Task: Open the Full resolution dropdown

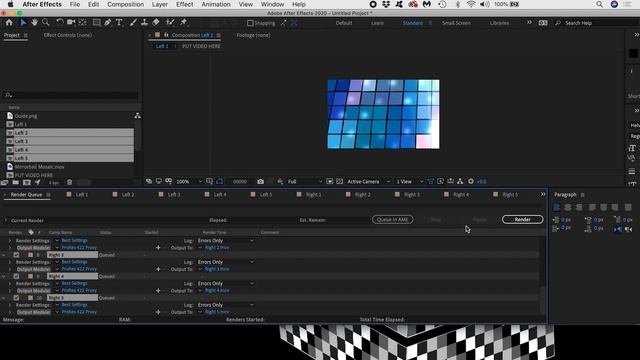Action: pyautogui.click(x=305, y=182)
